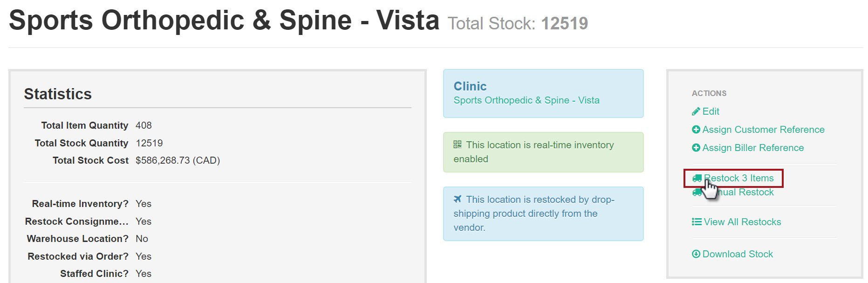The image size is (868, 283).
Task: Open the Edit action link
Action: coord(711,111)
